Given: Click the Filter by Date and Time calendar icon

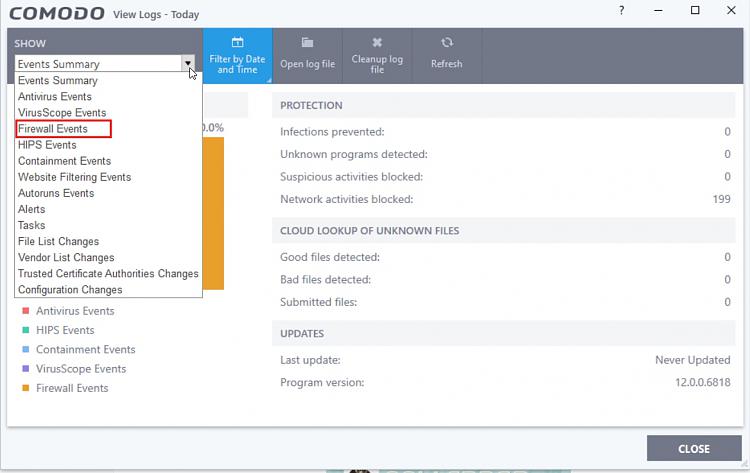Looking at the screenshot, I should (x=237, y=42).
